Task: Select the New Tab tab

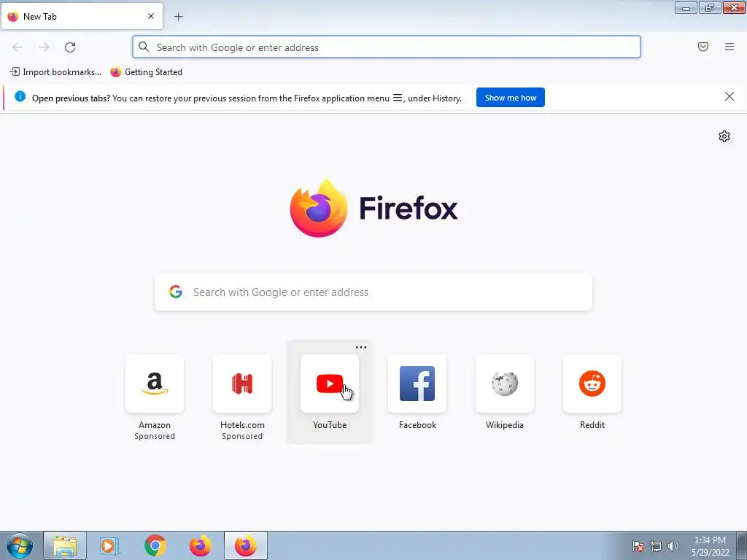Action: tap(82, 16)
